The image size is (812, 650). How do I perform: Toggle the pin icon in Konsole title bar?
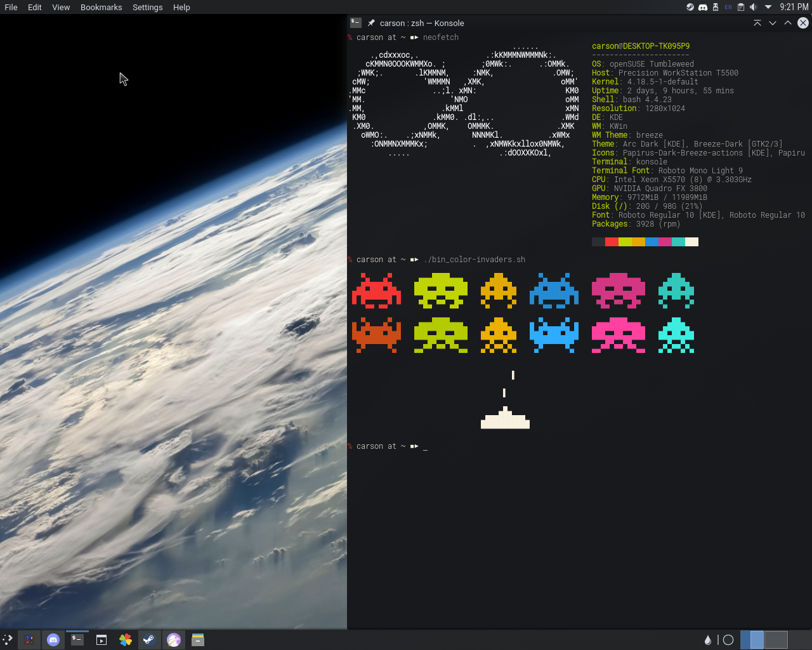click(x=371, y=23)
